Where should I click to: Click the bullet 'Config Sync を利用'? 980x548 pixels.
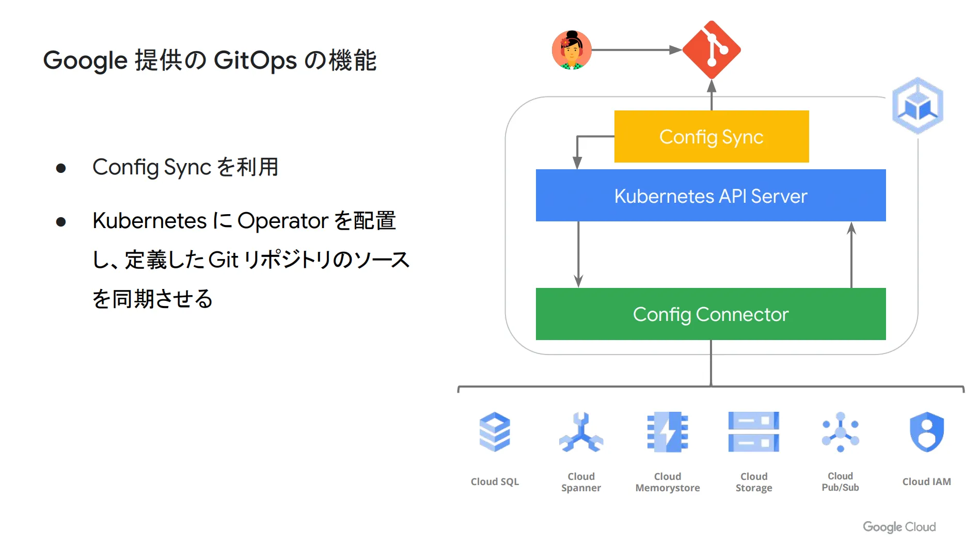(x=185, y=167)
